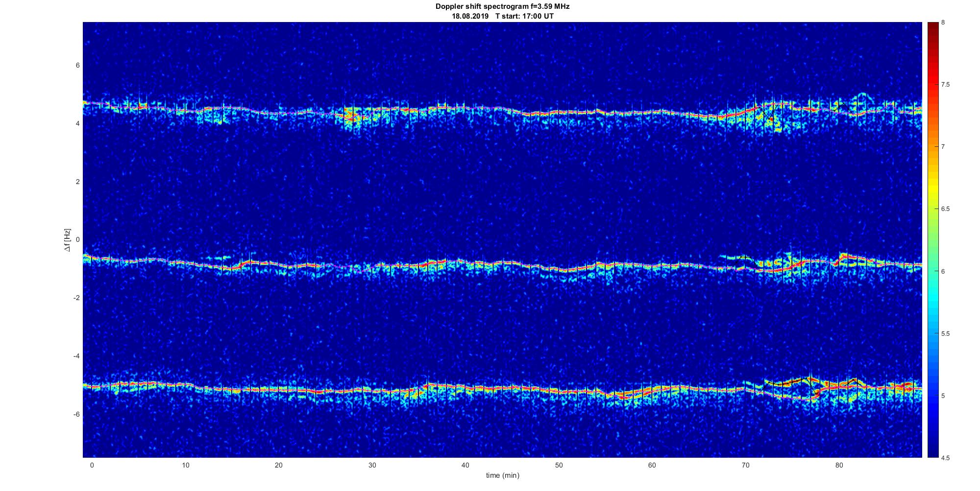Click the colorbar tick label '7'

tap(943, 147)
